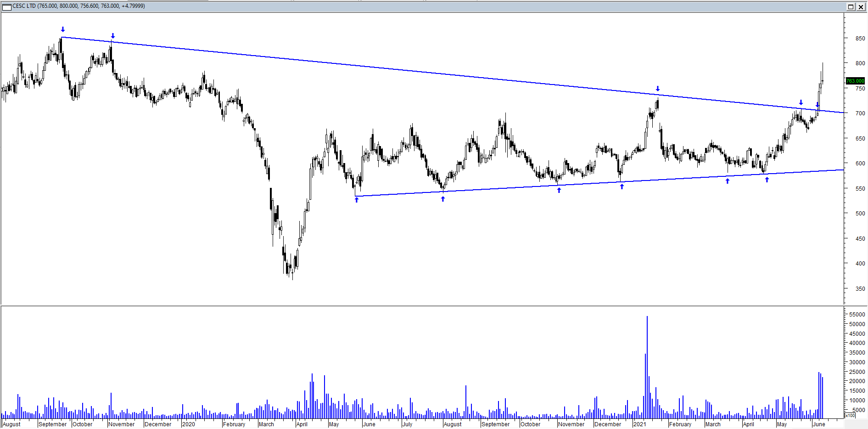Click the CESC LTD chart title bar text
The image size is (868, 429).
coord(78,6)
